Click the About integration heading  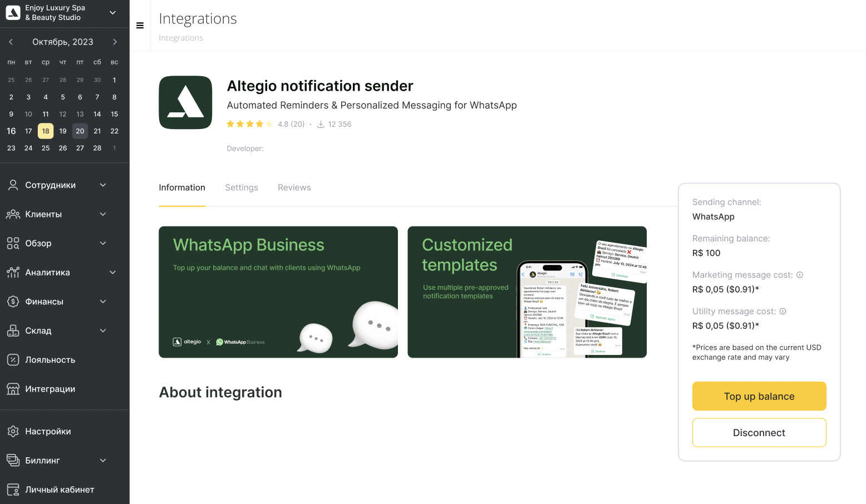coord(220,393)
